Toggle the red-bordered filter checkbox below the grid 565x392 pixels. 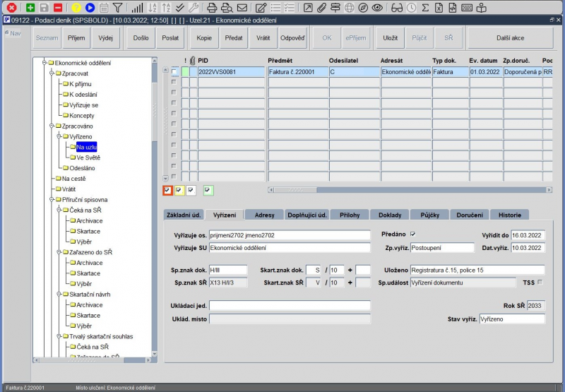click(167, 190)
